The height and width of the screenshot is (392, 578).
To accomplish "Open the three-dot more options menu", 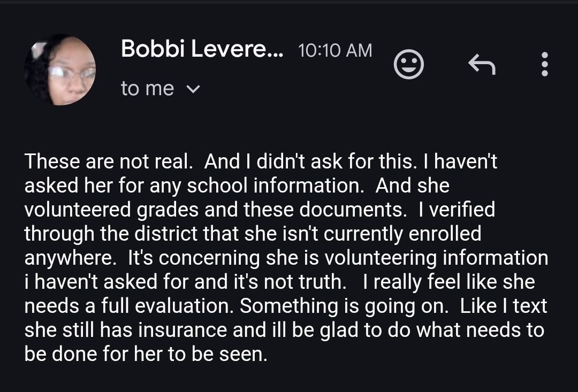I will point(544,64).
